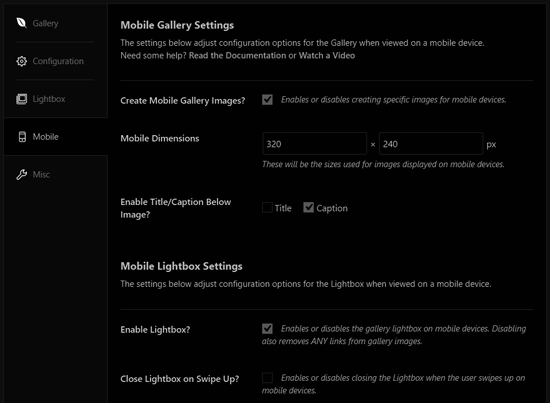Enable the Title checkbox
The width and height of the screenshot is (550, 403).
click(267, 208)
